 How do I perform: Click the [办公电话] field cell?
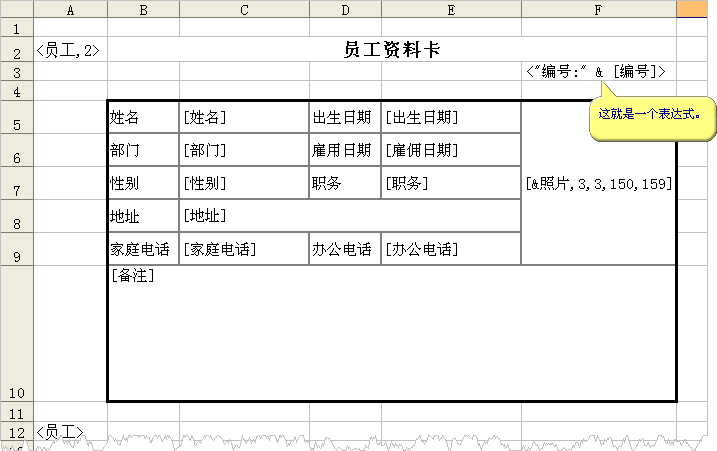pyautogui.click(x=450, y=249)
